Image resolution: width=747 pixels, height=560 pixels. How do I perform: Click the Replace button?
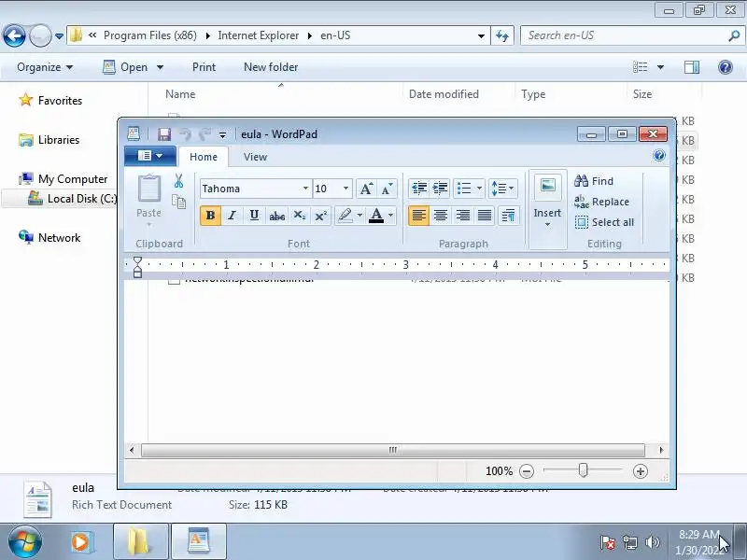pos(601,202)
